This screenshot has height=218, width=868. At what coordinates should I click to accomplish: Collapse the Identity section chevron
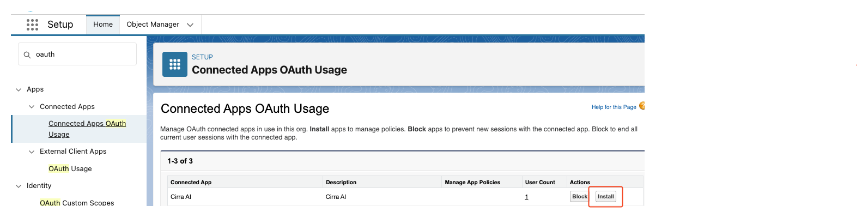pos(19,186)
